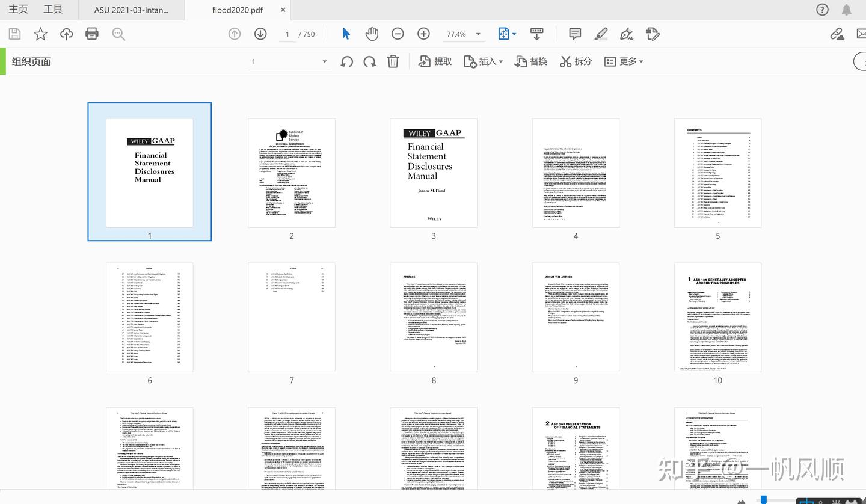
Task: Click the 替换 replace pages button
Action: [530, 61]
